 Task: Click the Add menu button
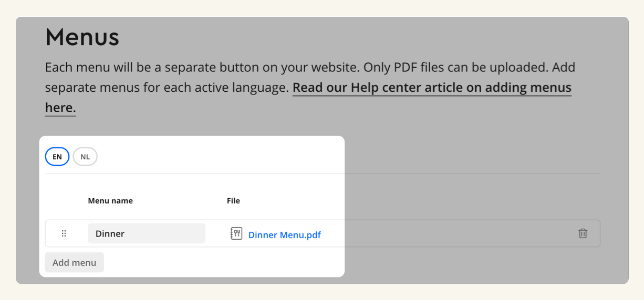(75, 262)
